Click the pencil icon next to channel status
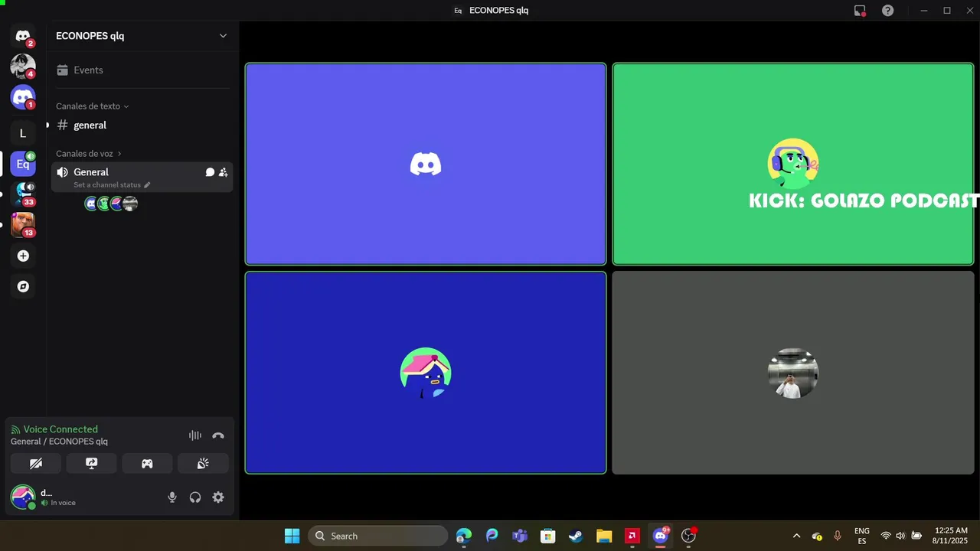Viewport: 980px width, 551px height. pyautogui.click(x=147, y=185)
